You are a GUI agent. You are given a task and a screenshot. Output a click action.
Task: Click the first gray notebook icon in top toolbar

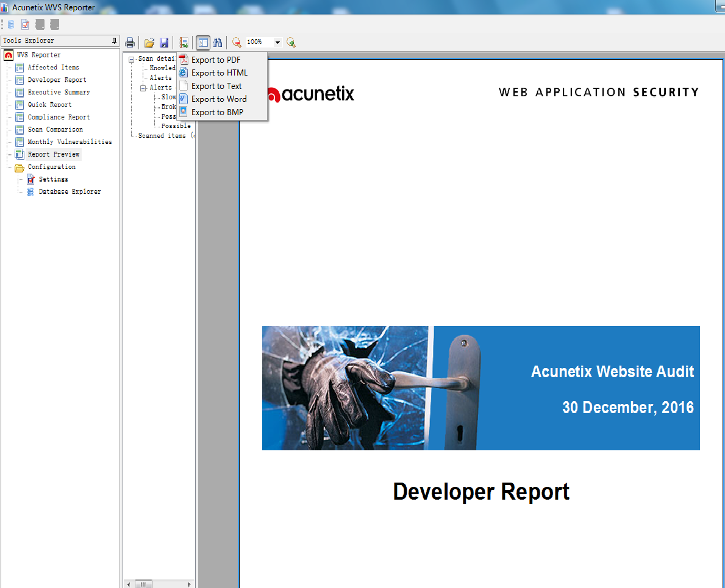(40, 24)
